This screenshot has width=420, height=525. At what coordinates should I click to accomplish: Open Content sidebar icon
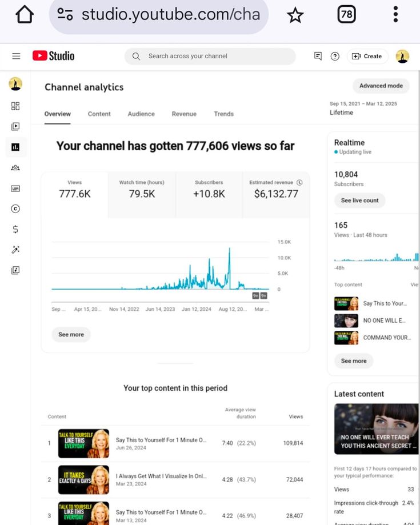15,127
